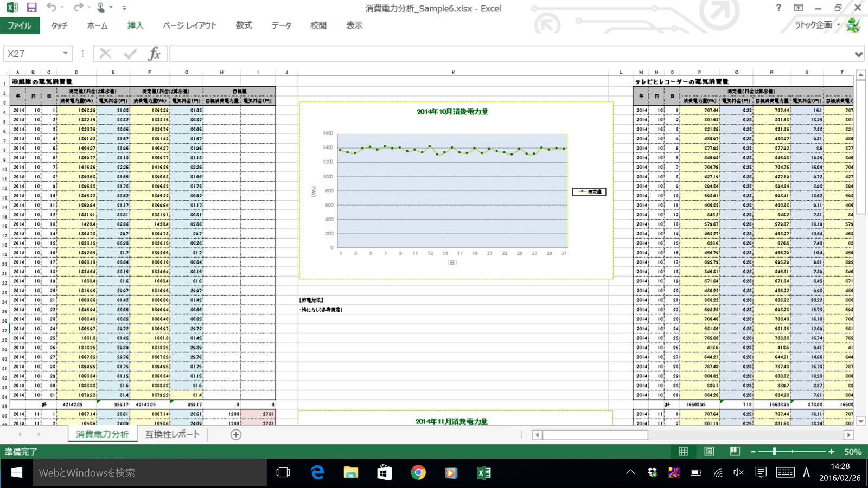Screen dimensions: 868x488
Task: Open the 表示 ribbon tab
Action: point(354,25)
